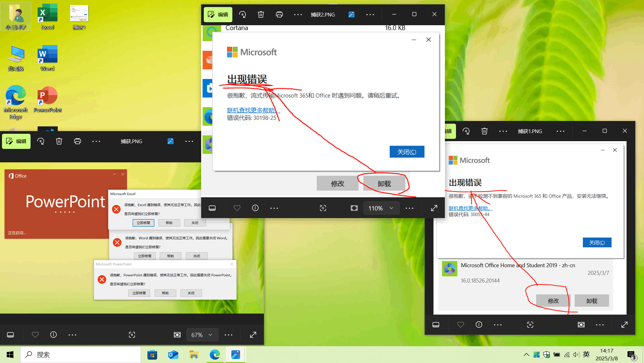Image resolution: width=644 pixels, height=363 pixels.
Task: Open Windows Start menu
Action: [10, 355]
